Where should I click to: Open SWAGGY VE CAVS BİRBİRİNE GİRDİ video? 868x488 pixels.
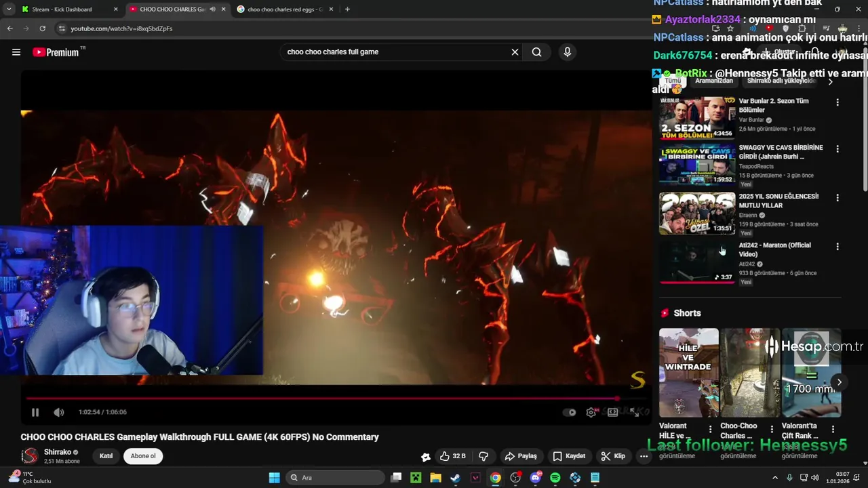697,165
